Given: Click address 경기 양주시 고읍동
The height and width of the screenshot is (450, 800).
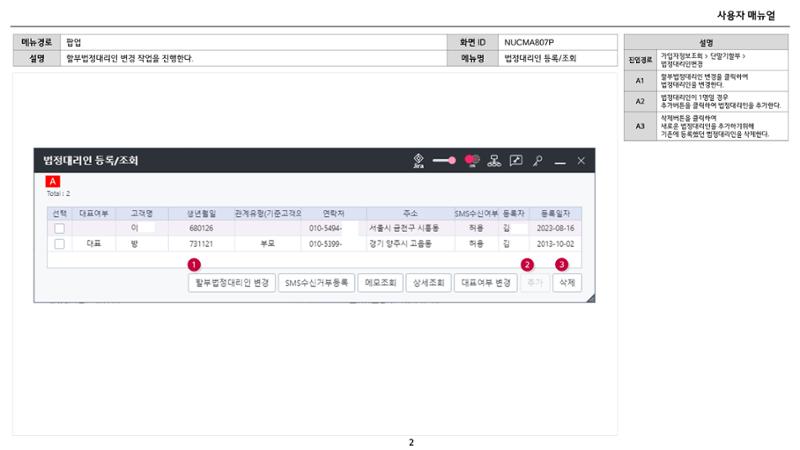Looking at the screenshot, I should pyautogui.click(x=401, y=244).
